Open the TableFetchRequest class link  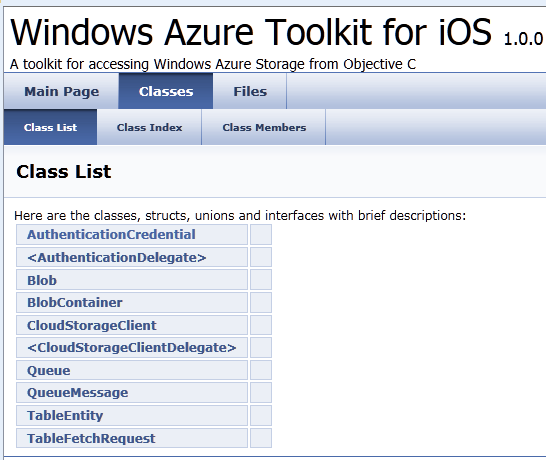pos(91,438)
